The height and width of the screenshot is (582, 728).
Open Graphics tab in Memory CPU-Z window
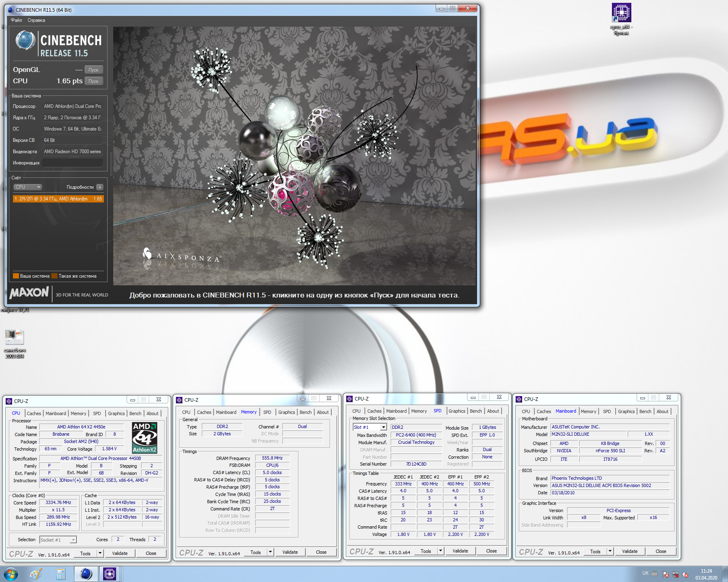tap(287, 412)
